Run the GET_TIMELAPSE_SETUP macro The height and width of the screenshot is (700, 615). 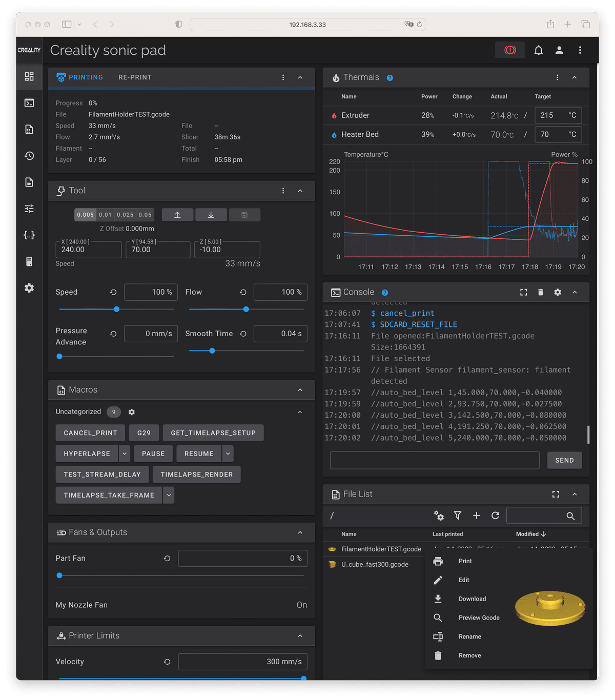[213, 433]
